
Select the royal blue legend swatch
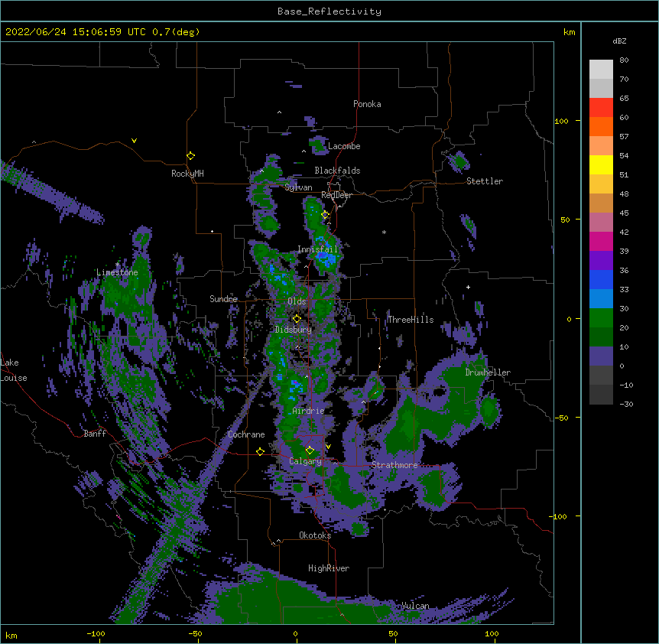(x=601, y=279)
